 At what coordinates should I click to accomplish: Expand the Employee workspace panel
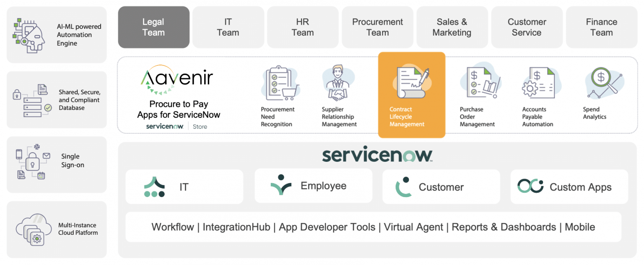313,186
